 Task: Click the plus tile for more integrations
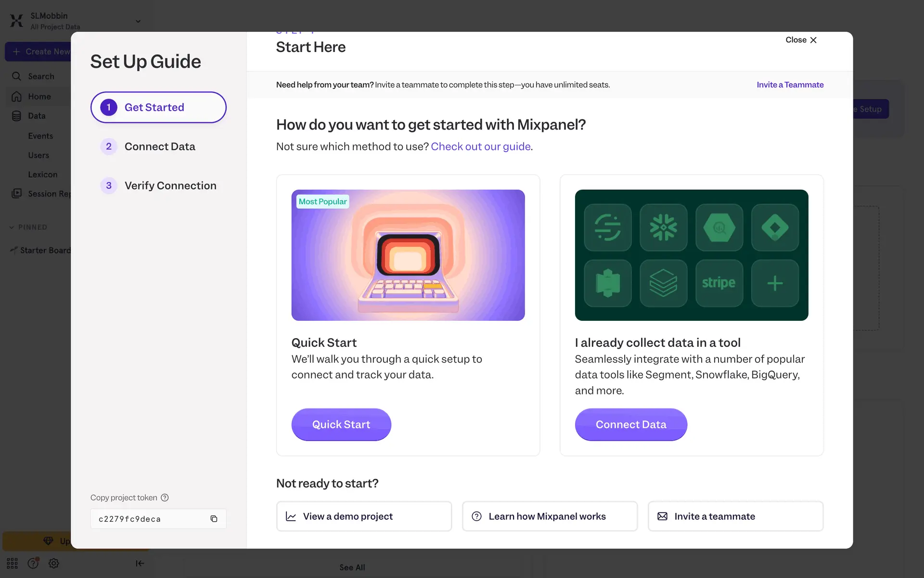click(775, 283)
